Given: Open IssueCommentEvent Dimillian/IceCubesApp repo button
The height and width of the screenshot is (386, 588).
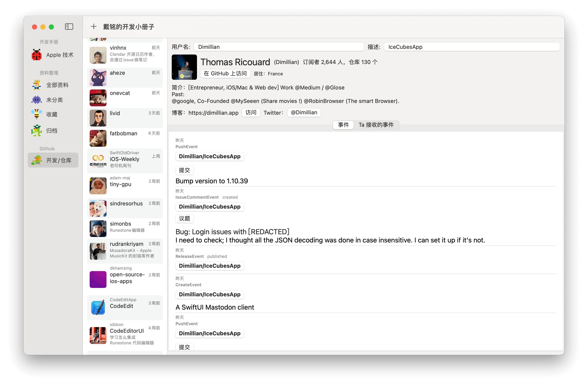Looking at the screenshot, I should (210, 207).
